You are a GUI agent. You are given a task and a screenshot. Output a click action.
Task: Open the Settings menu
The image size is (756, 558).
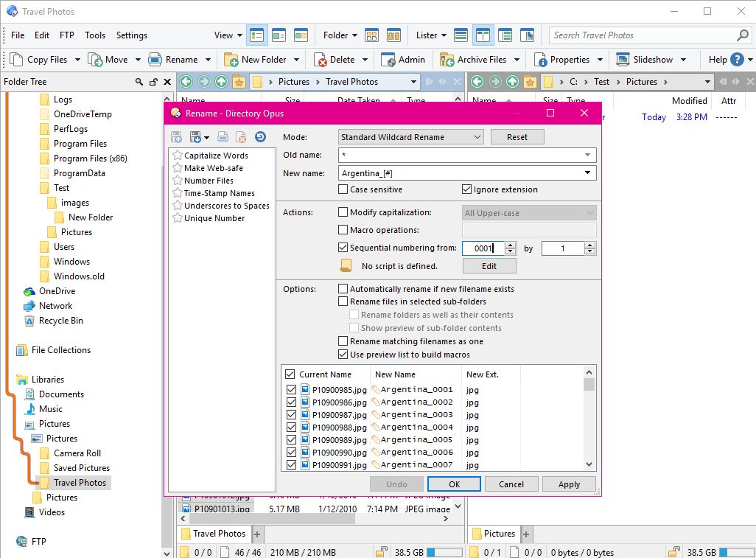131,35
